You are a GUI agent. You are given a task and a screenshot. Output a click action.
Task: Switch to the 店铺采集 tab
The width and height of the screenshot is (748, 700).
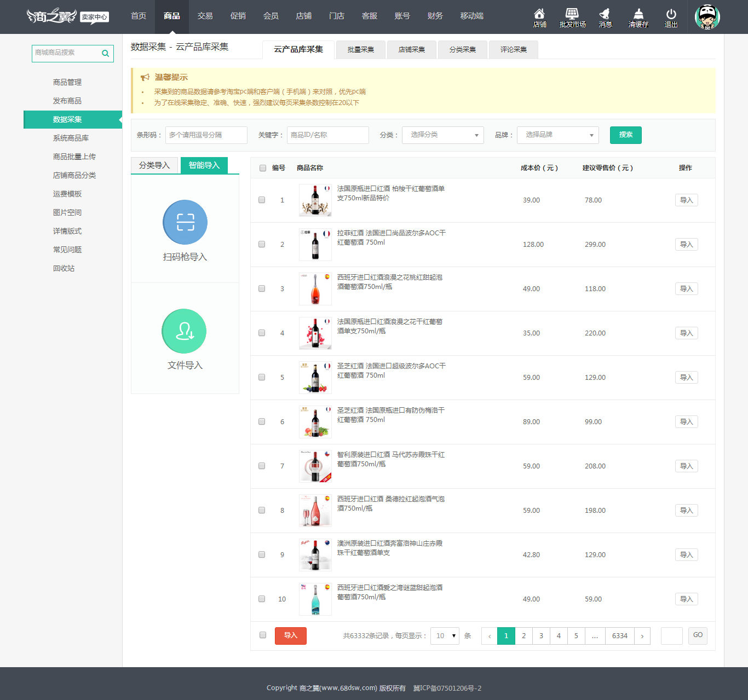[x=412, y=50]
